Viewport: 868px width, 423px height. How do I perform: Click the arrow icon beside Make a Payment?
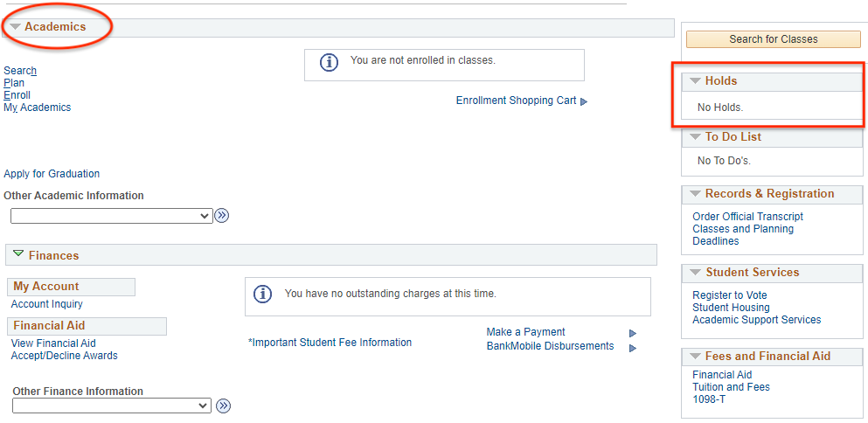(633, 333)
